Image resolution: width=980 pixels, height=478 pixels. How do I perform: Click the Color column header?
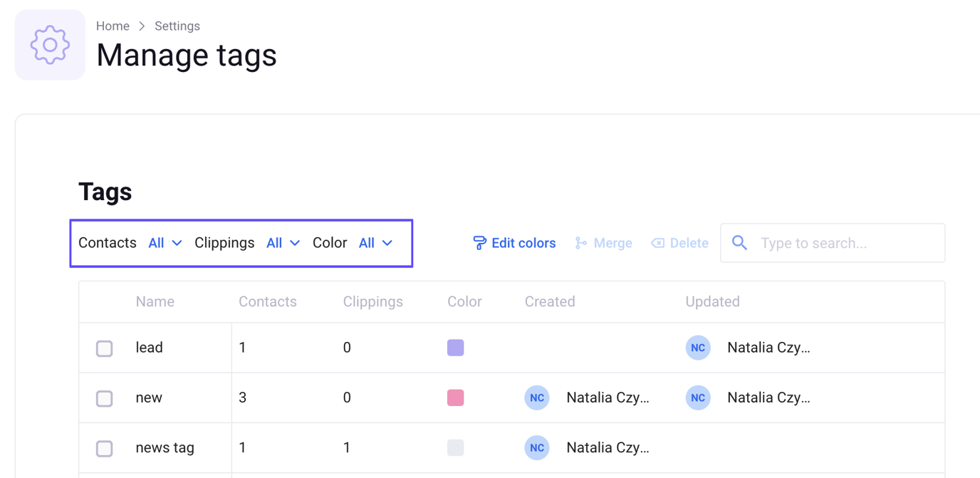click(464, 301)
